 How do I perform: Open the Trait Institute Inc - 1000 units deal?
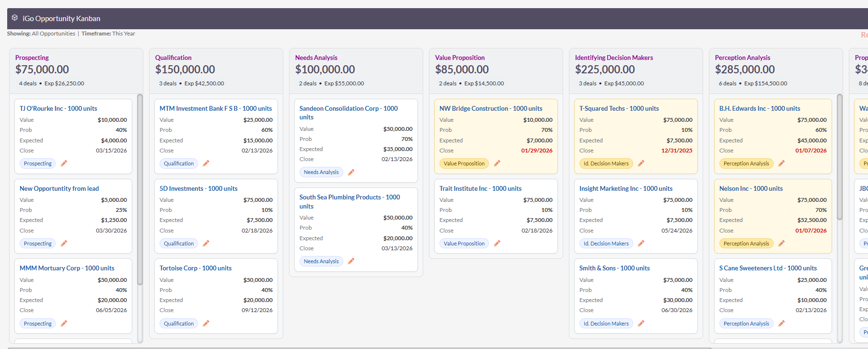click(480, 188)
